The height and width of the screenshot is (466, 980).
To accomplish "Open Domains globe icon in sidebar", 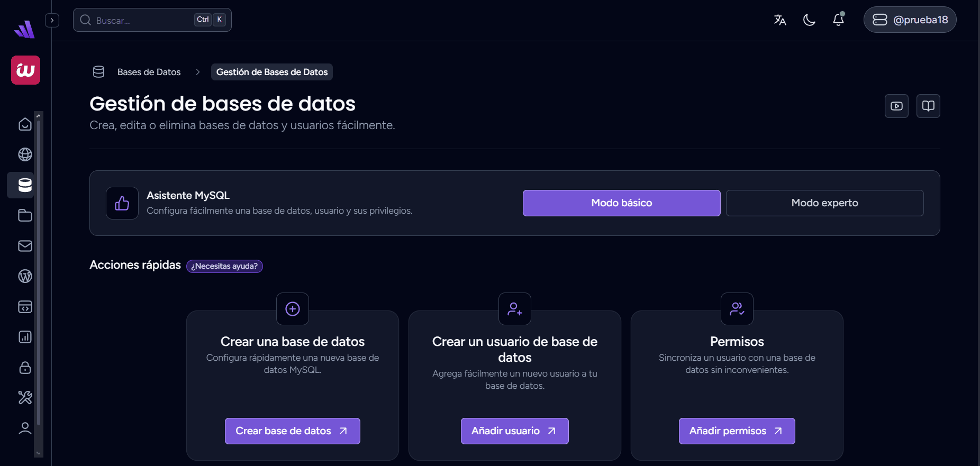I will (25, 154).
